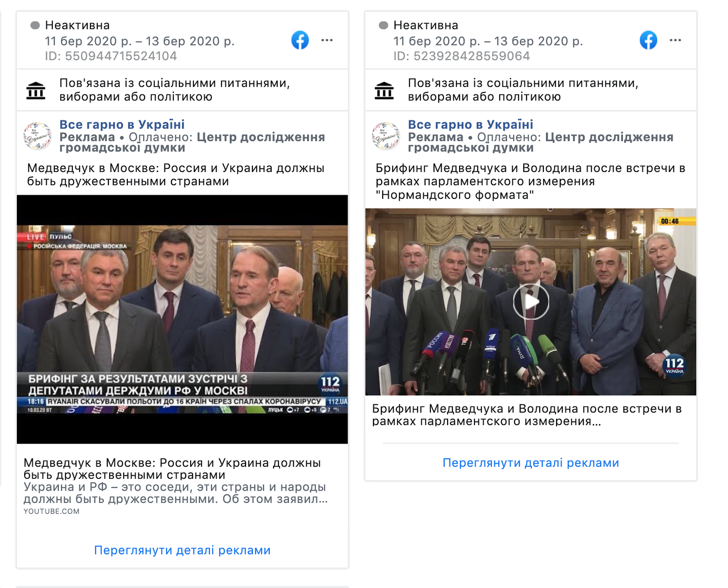Click 'Переглянути деталі реклами' on left ad

pos(182,550)
